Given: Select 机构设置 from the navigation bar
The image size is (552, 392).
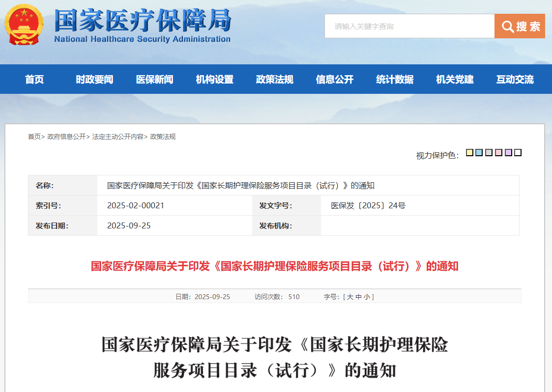Looking at the screenshot, I should 214,80.
